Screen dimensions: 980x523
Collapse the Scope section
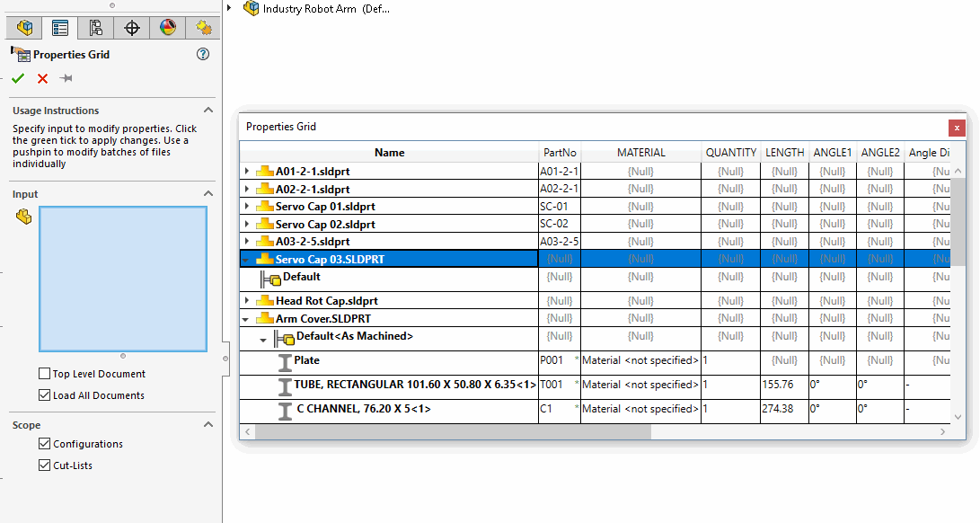pyautogui.click(x=208, y=425)
